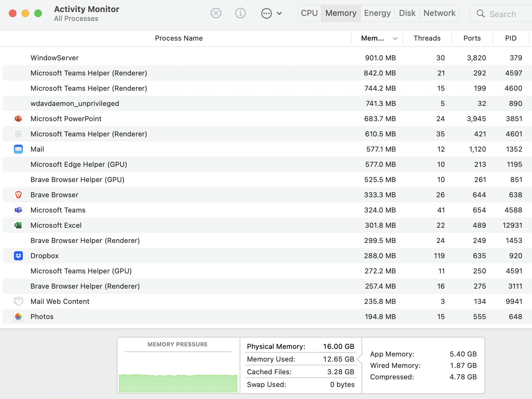Image resolution: width=532 pixels, height=399 pixels.
Task: Select the Dropbox app icon
Action: pyautogui.click(x=18, y=256)
